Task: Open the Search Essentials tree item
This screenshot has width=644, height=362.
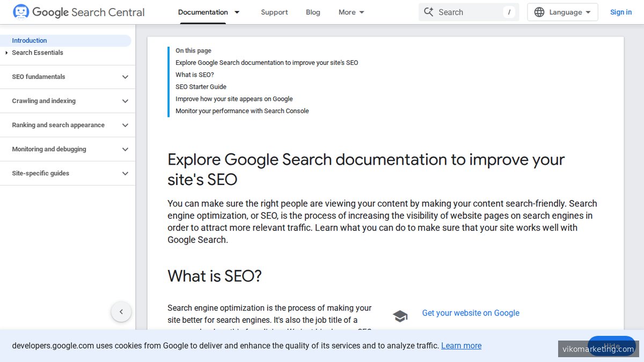Action: pyautogui.click(x=37, y=53)
